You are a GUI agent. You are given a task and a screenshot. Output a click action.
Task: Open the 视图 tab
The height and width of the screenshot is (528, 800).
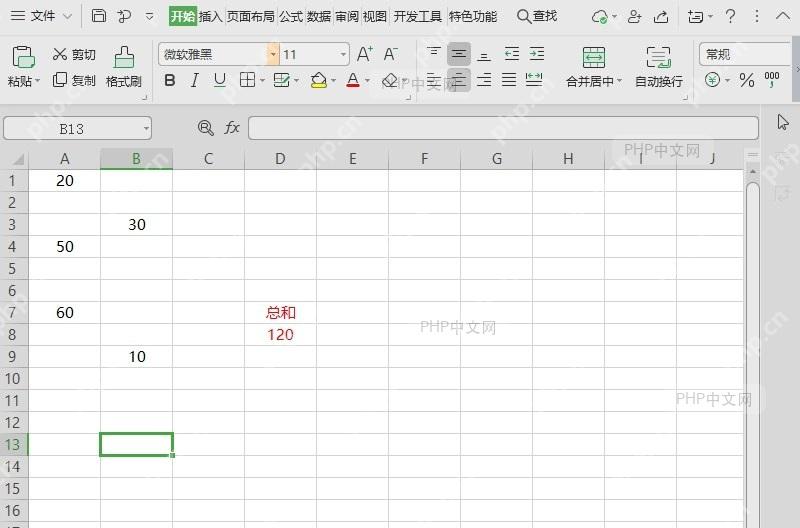tap(374, 16)
